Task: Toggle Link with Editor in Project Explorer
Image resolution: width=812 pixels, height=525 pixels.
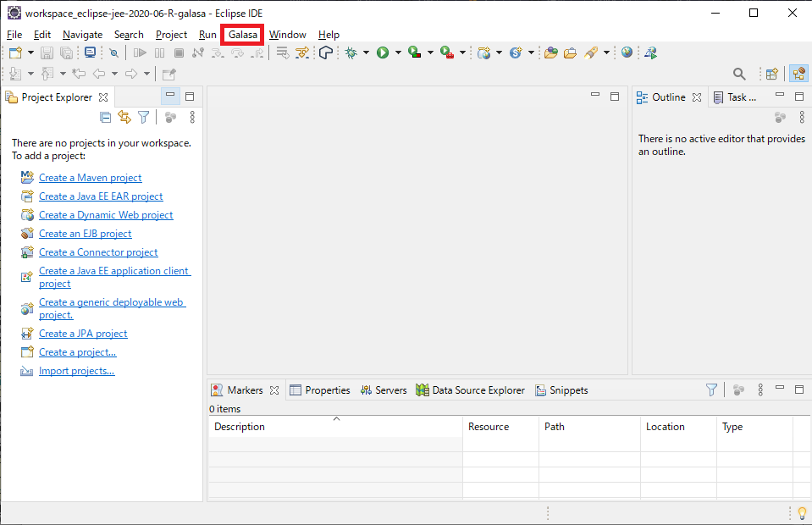Action: [x=124, y=118]
